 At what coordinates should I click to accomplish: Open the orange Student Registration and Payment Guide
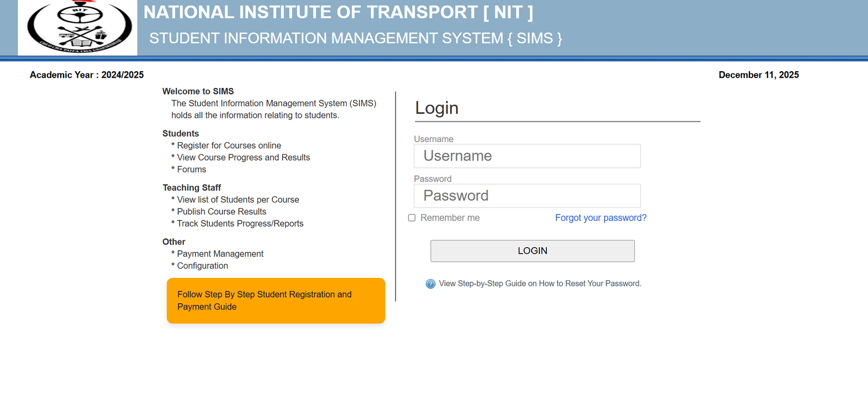pyautogui.click(x=276, y=301)
